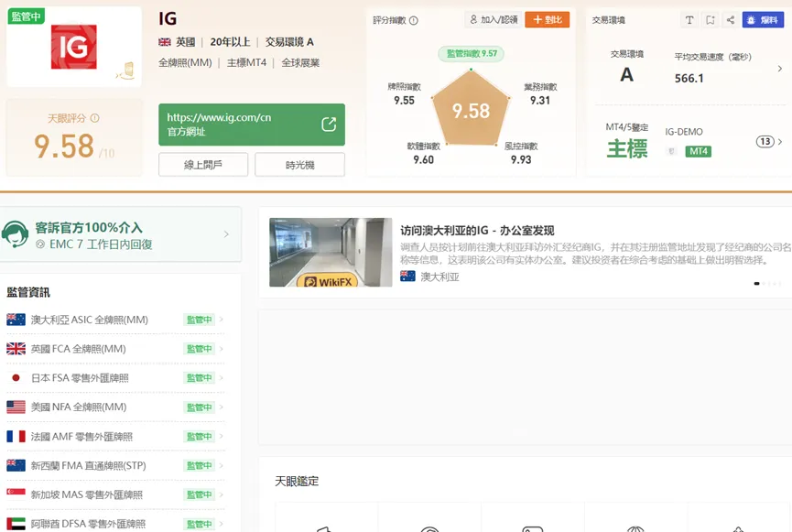Click the green MT4 badge

click(698, 151)
